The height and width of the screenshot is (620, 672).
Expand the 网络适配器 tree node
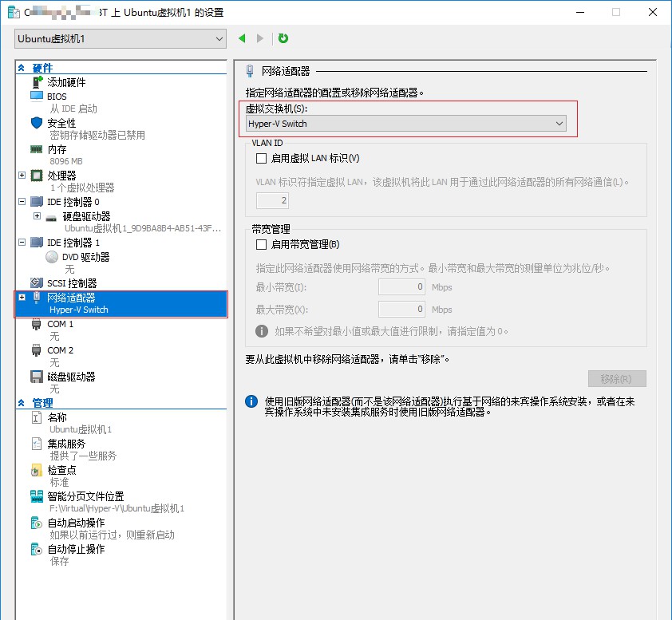[22, 297]
